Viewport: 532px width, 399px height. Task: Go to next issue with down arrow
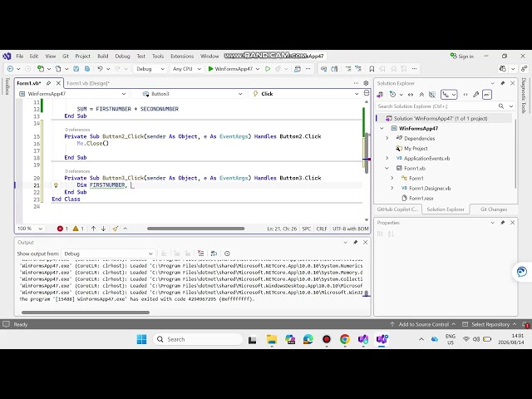(x=103, y=229)
